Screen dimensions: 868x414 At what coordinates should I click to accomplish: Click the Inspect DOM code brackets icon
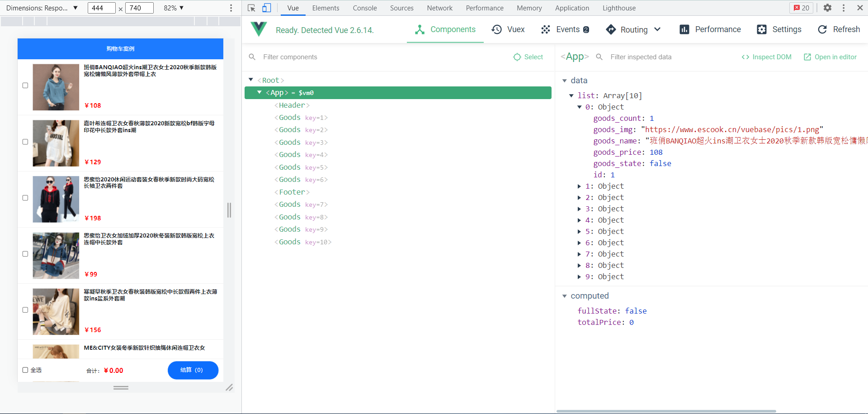(x=745, y=57)
